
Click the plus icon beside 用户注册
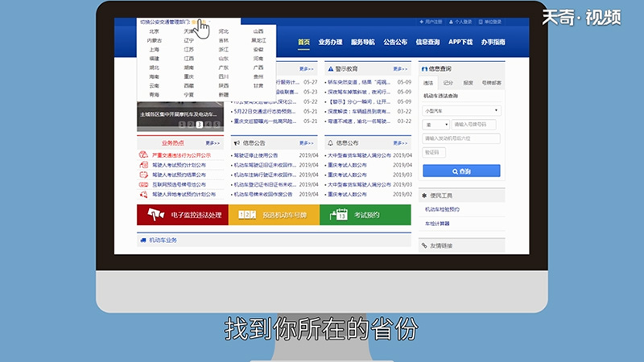pyautogui.click(x=421, y=22)
